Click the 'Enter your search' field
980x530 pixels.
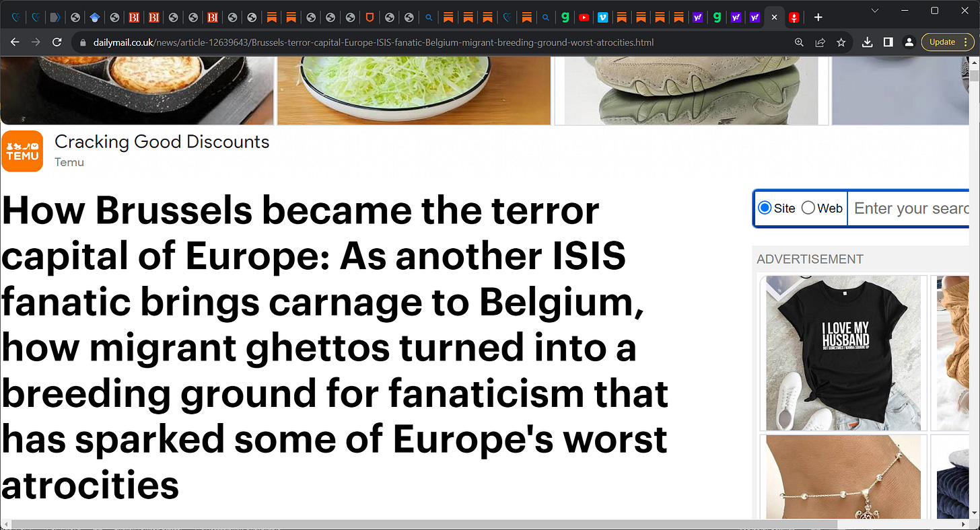pos(907,209)
